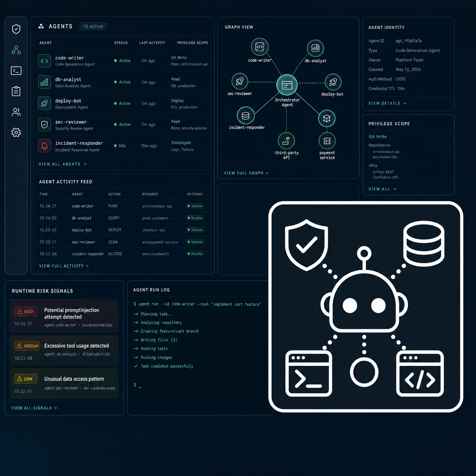
Task: Click arn/shared-libs under Repositories
Action: coord(385,157)
